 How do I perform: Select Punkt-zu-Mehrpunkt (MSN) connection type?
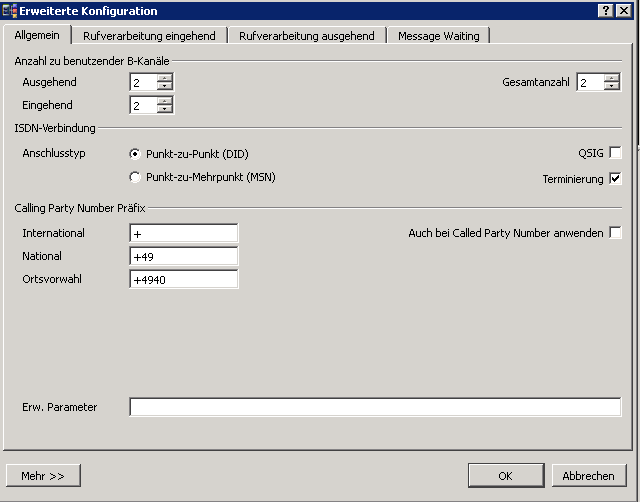(135, 177)
